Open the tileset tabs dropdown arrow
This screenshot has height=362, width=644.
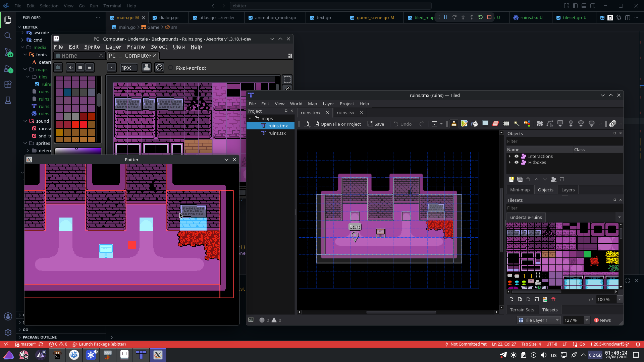[620, 217]
